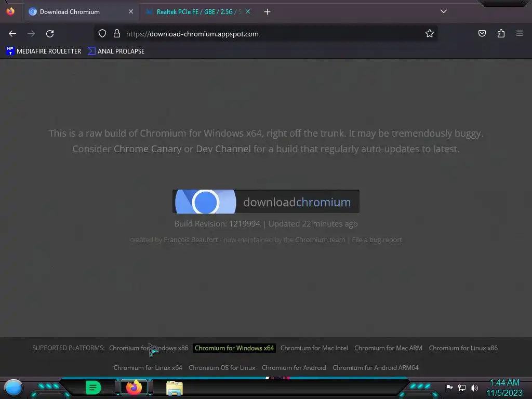Open François Beaufort link

[x=191, y=240]
